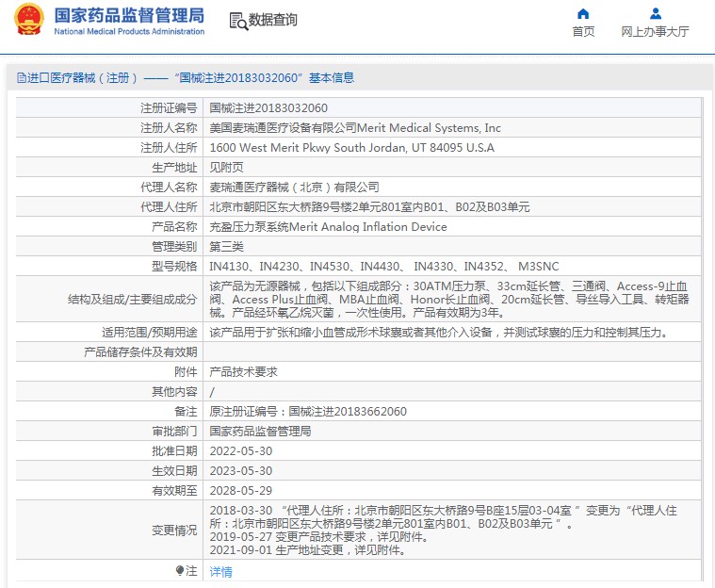The height and width of the screenshot is (588, 715).
Task: Click the 生效日期 row label
Action: click(x=174, y=471)
